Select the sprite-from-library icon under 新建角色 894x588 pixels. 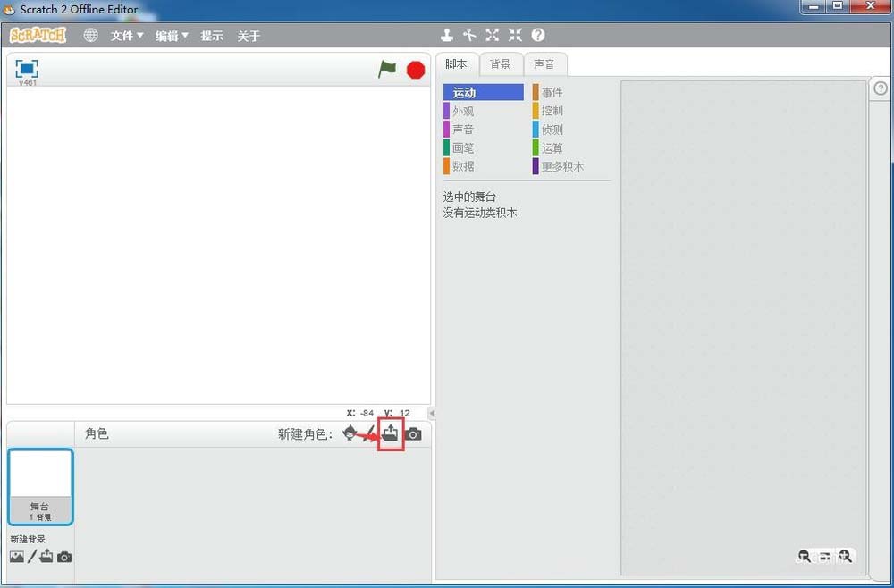coord(350,433)
